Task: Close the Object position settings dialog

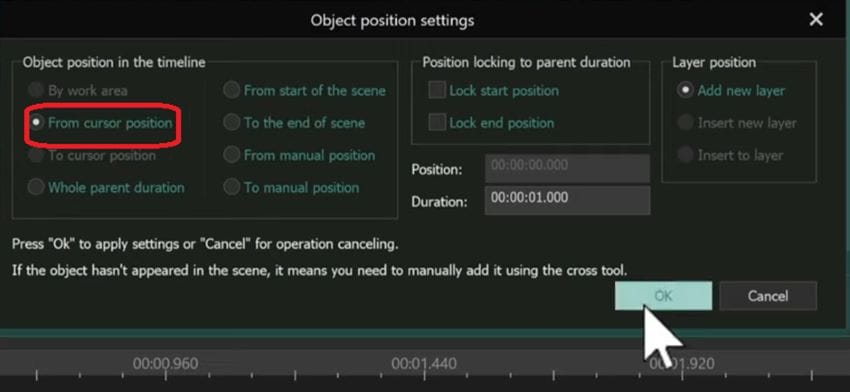Action: tap(815, 20)
